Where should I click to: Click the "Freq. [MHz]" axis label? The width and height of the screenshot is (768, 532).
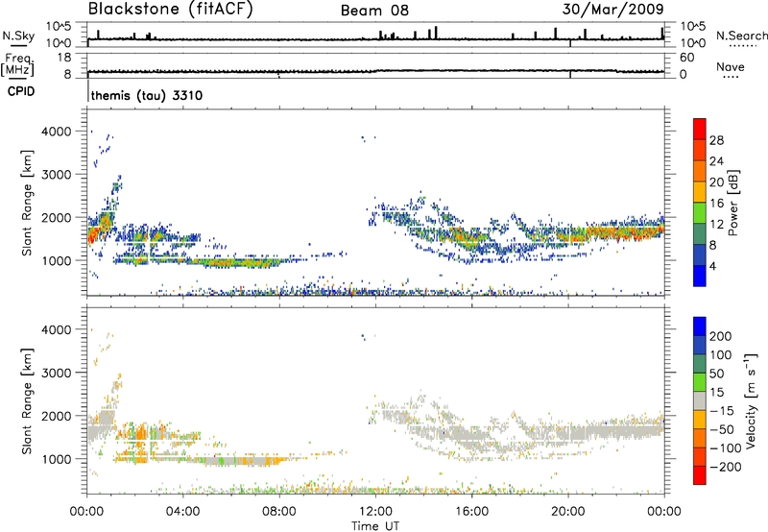click(17, 64)
